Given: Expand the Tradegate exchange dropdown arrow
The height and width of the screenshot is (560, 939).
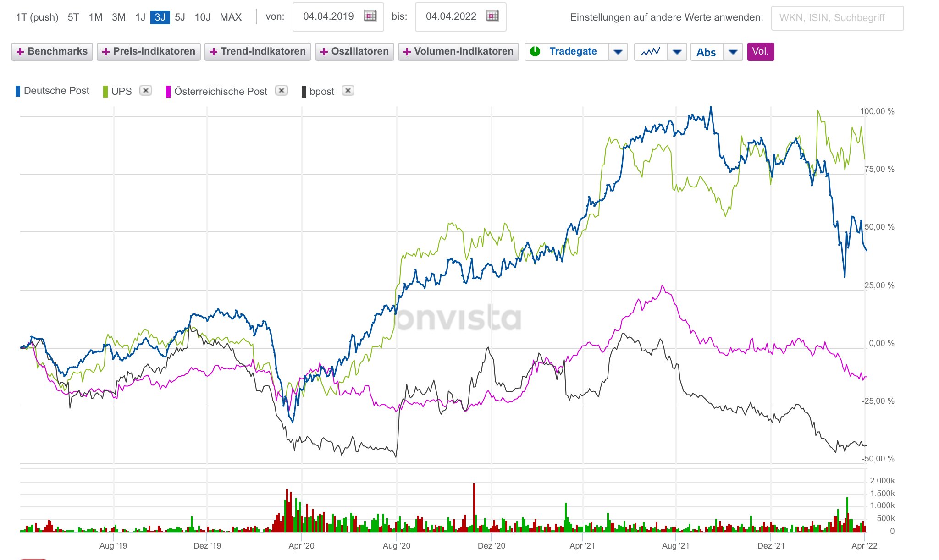Looking at the screenshot, I should (618, 52).
